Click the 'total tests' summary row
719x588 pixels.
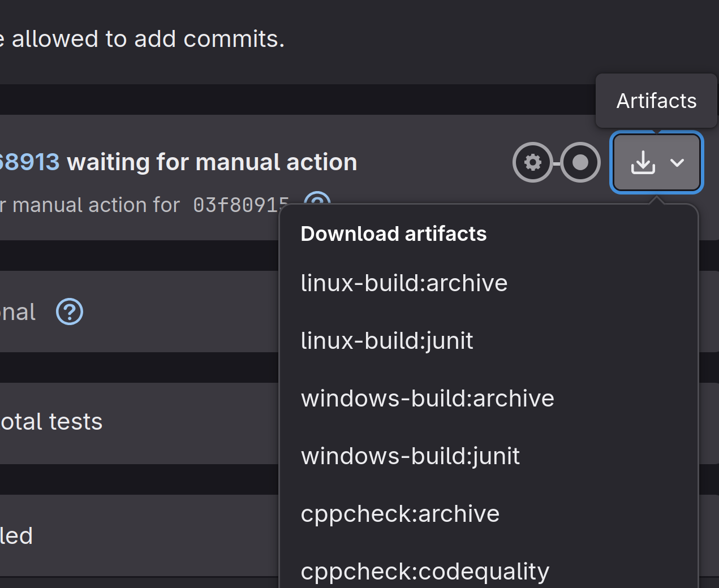[x=51, y=422]
